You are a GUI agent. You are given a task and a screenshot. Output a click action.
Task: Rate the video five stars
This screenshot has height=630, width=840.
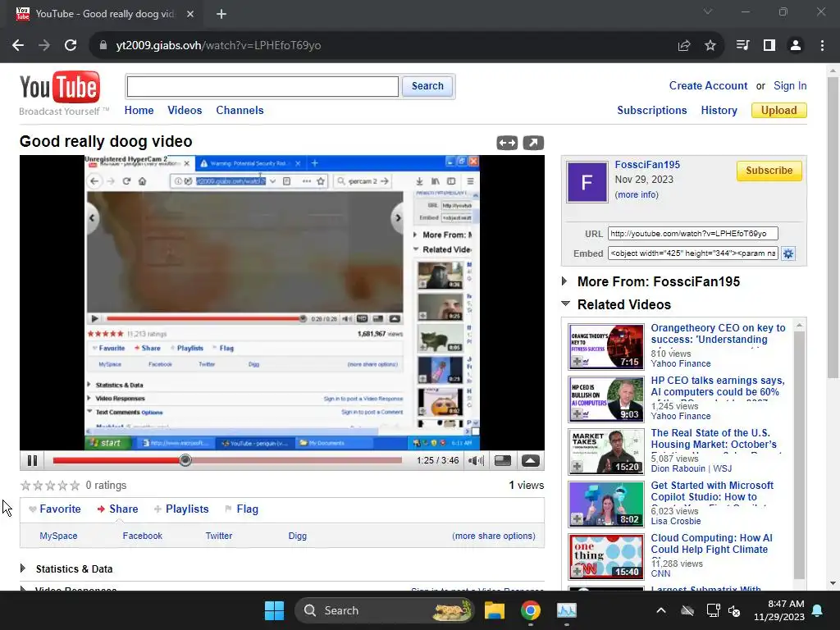(x=75, y=486)
